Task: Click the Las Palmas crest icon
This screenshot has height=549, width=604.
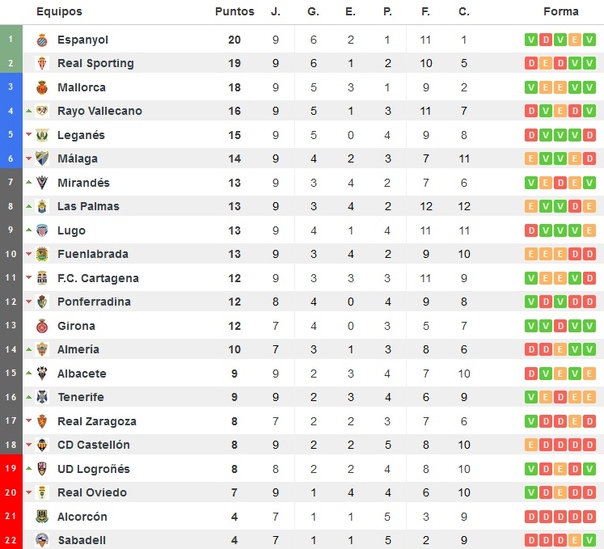Action: point(42,207)
